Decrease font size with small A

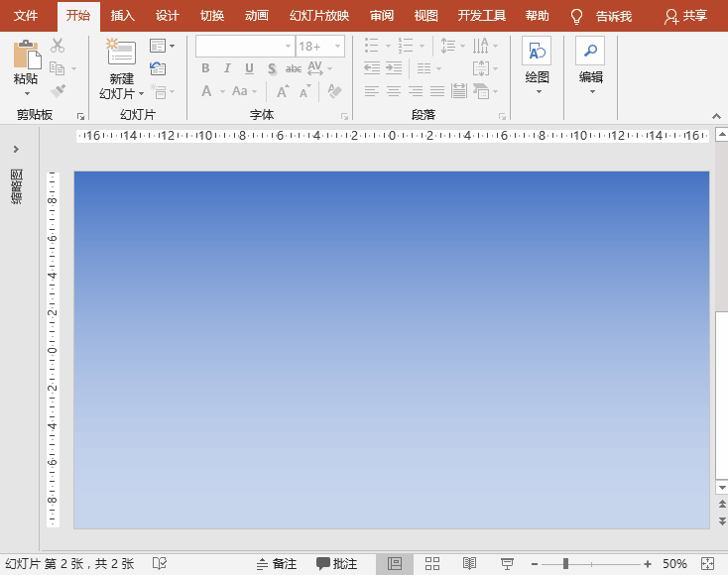click(304, 91)
